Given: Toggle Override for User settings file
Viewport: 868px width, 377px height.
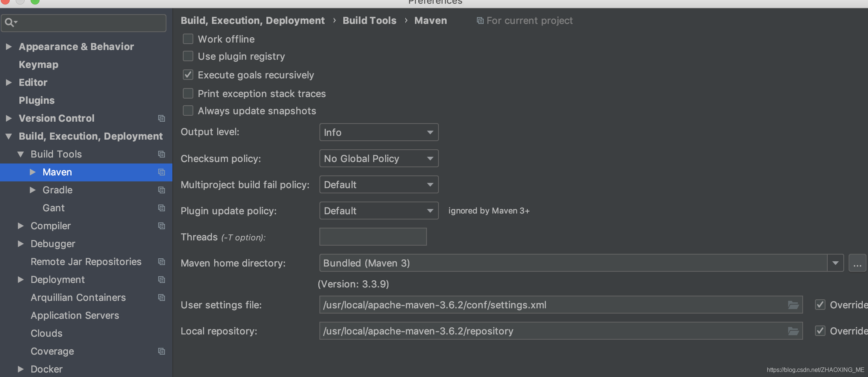Looking at the screenshot, I should (820, 305).
